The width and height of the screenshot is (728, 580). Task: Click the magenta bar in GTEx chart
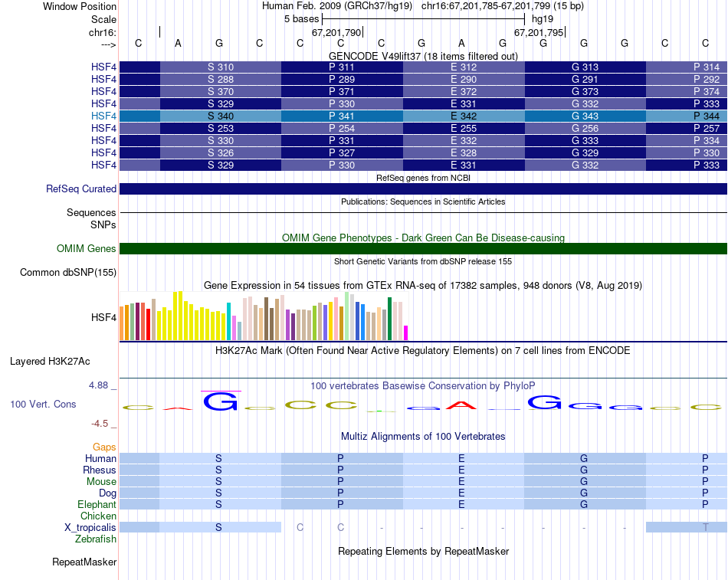coord(405,333)
